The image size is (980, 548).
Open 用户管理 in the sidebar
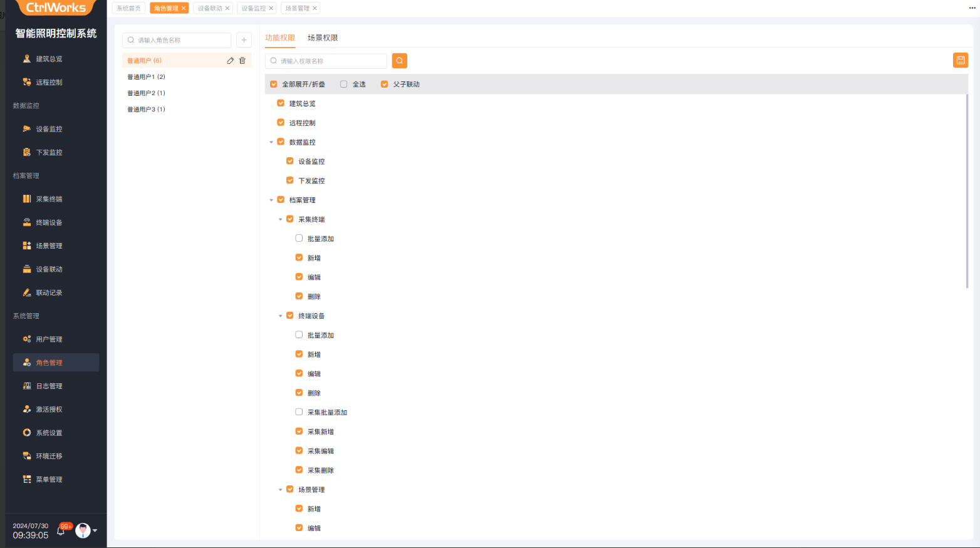[49, 339]
